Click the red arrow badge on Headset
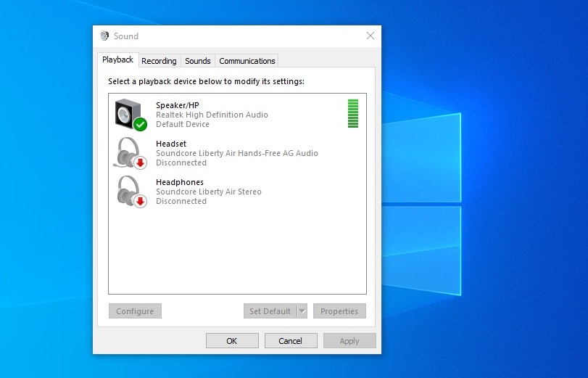The width and height of the screenshot is (588, 378). [x=141, y=163]
